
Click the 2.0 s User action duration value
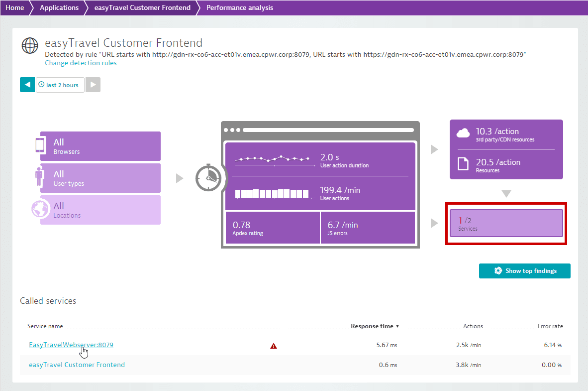[x=330, y=157]
